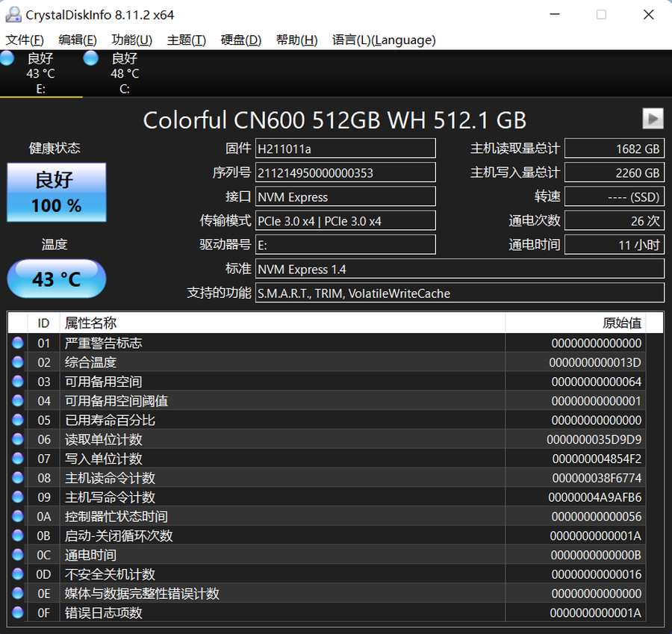Click the status dot for row 0B 启动-关闭循环次数

(x=18, y=535)
